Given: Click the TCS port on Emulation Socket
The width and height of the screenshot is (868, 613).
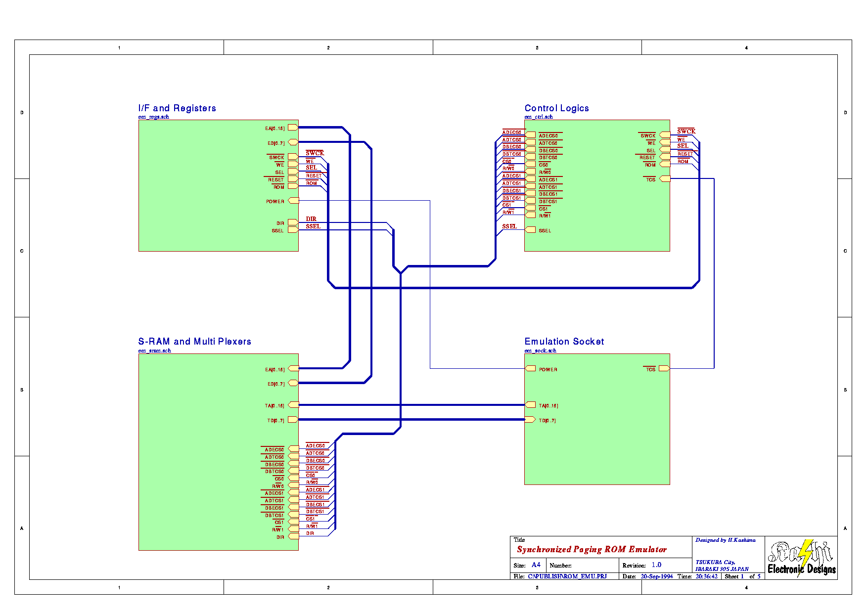Looking at the screenshot, I should click(x=664, y=369).
